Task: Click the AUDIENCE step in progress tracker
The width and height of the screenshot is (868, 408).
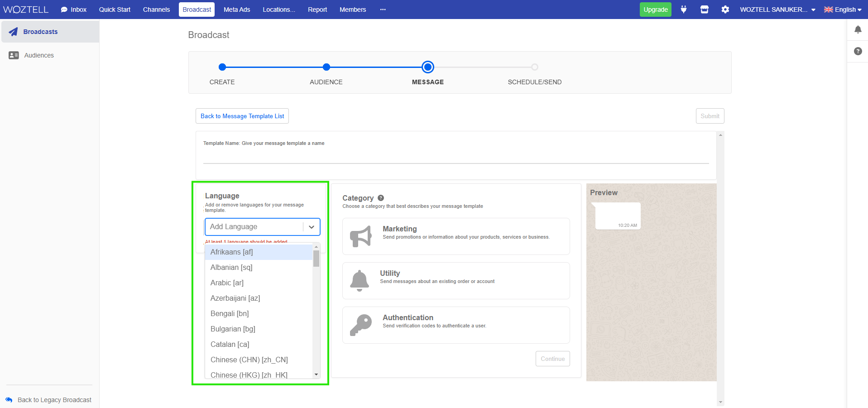Action: 326,67
